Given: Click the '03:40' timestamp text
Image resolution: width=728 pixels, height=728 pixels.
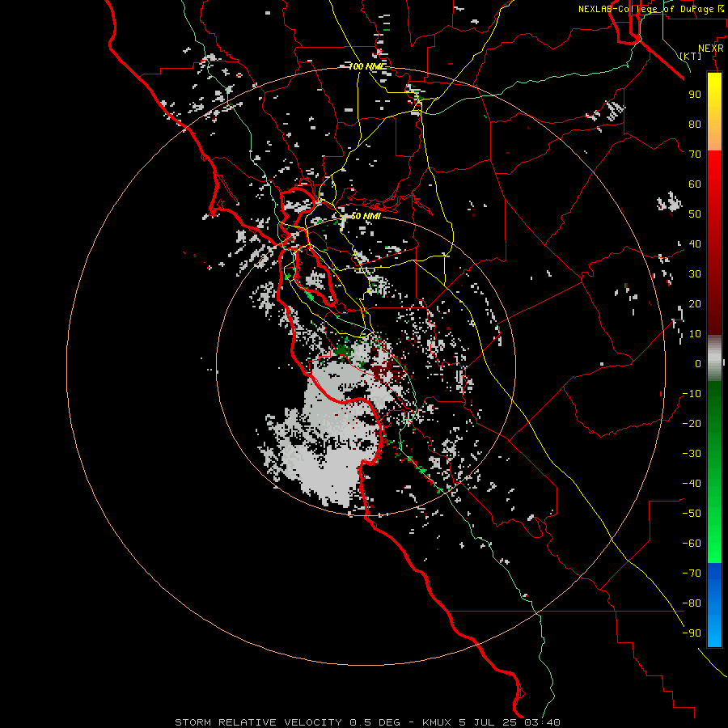Looking at the screenshot, I should pyautogui.click(x=542, y=722).
